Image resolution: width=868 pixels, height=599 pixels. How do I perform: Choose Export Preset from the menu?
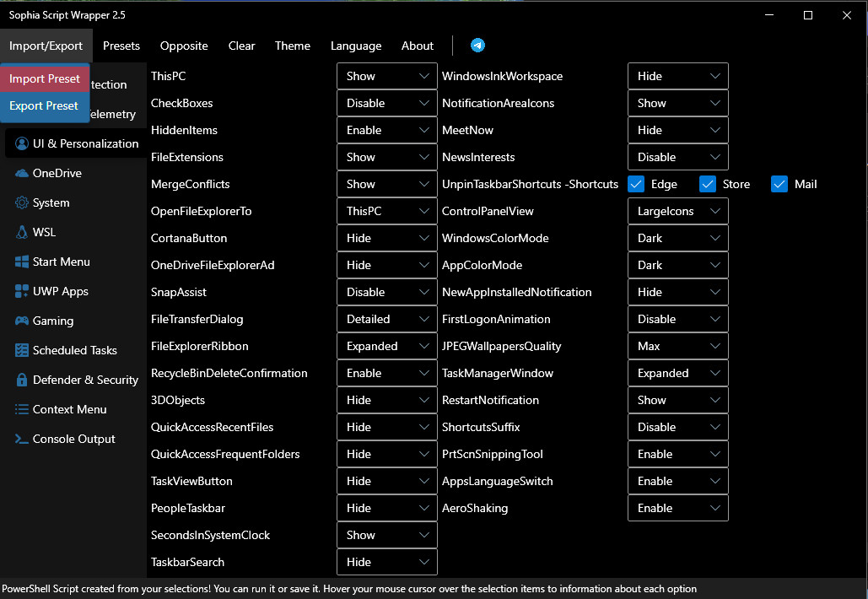pos(45,105)
